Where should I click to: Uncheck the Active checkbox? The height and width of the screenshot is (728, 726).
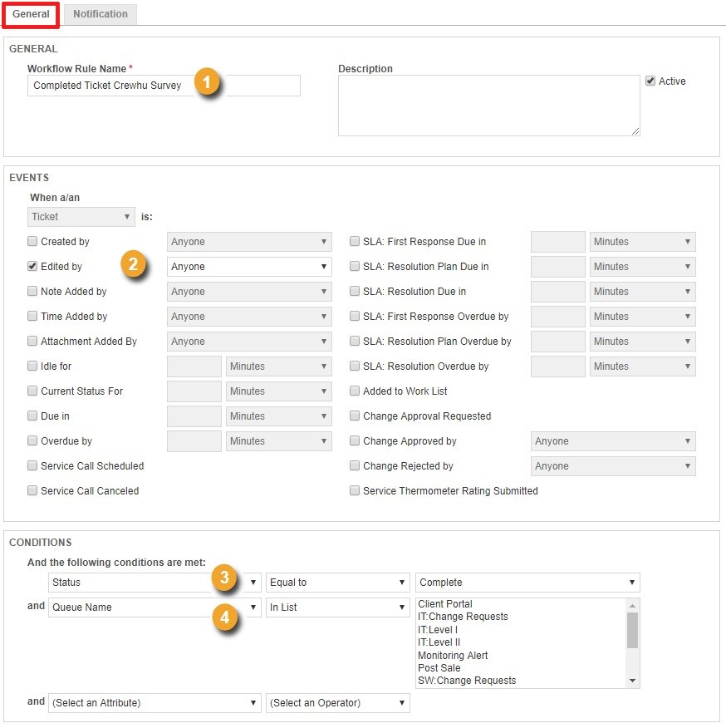click(650, 81)
